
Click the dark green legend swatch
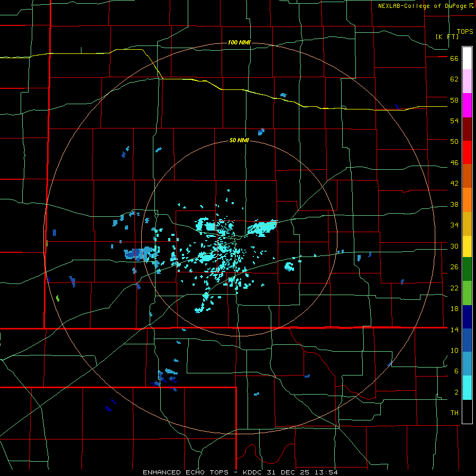(467, 269)
